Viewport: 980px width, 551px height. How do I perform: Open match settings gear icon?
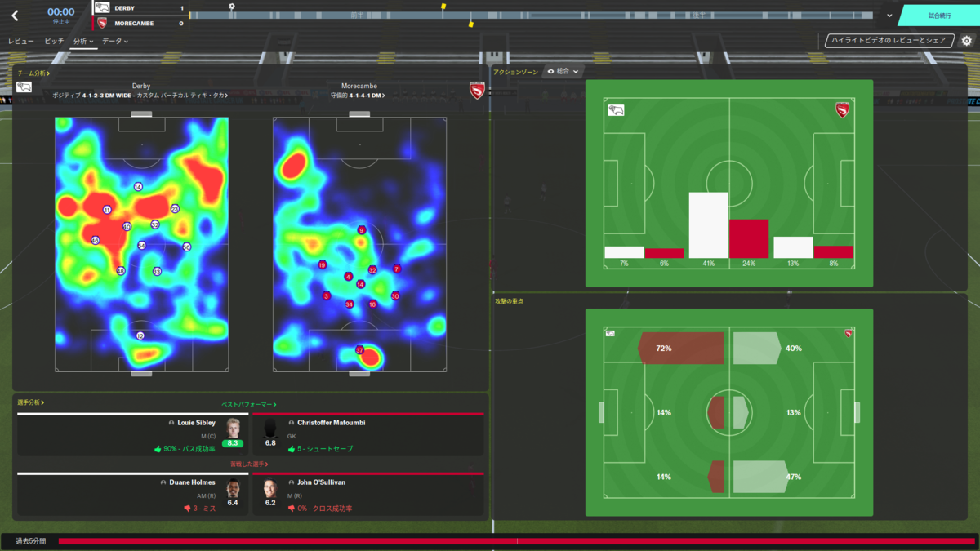[966, 41]
